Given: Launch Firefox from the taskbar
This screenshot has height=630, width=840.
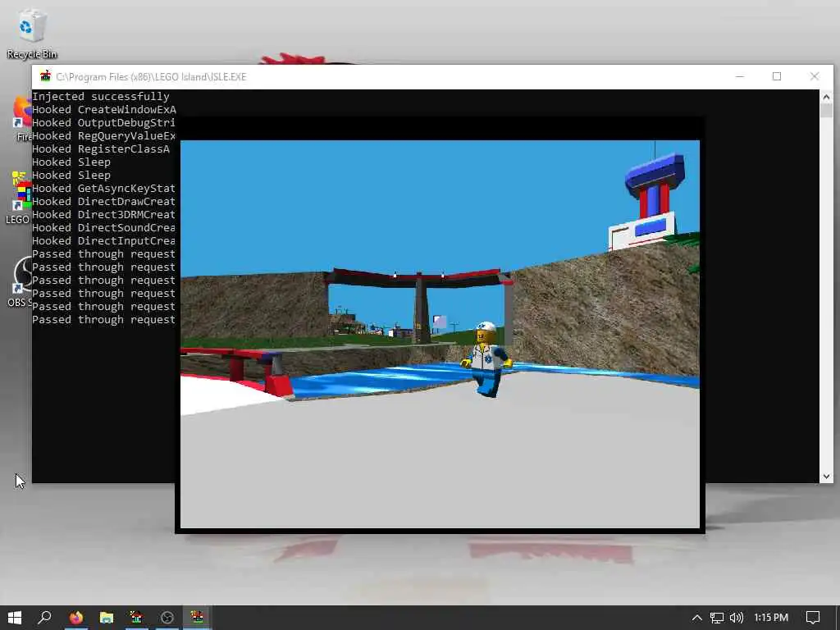Looking at the screenshot, I should (x=76, y=618).
